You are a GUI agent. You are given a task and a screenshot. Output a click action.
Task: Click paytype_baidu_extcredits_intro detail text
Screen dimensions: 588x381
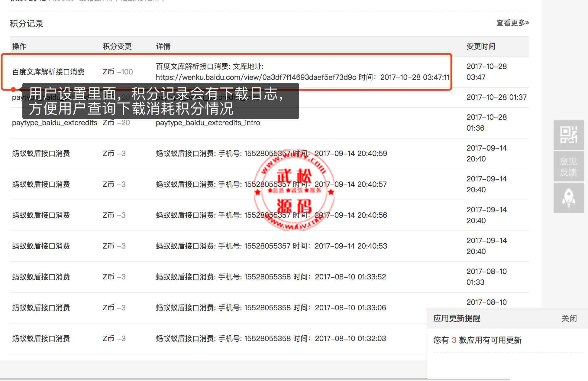pos(208,123)
